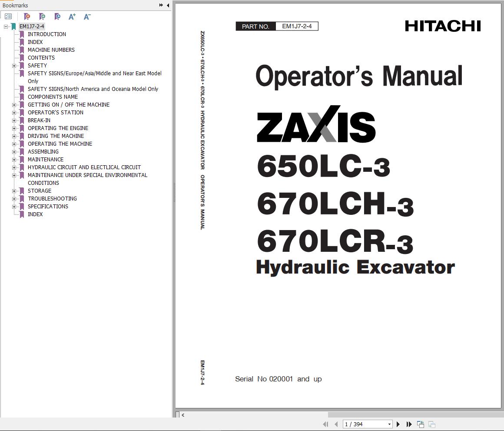Expand the STORAGE bookmark node

point(14,191)
